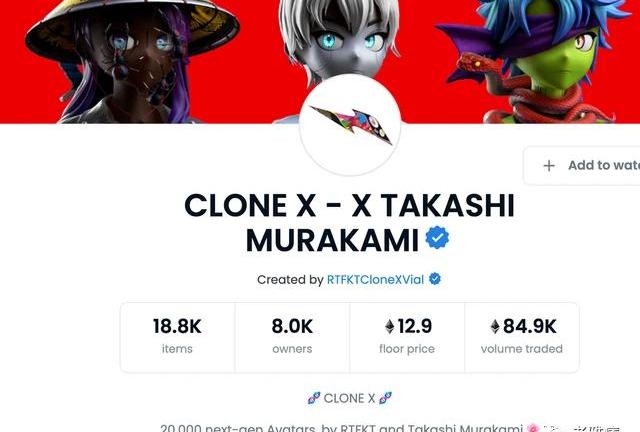Open the RTFKTCloneXVial creator profile link
Image resolution: width=640 pixels, height=432 pixels.
375,280
